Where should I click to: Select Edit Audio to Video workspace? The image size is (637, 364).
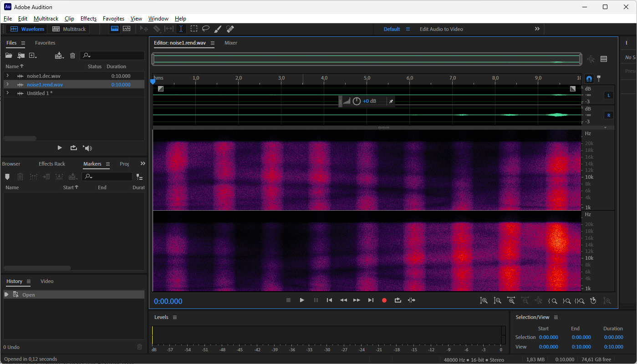click(x=441, y=29)
